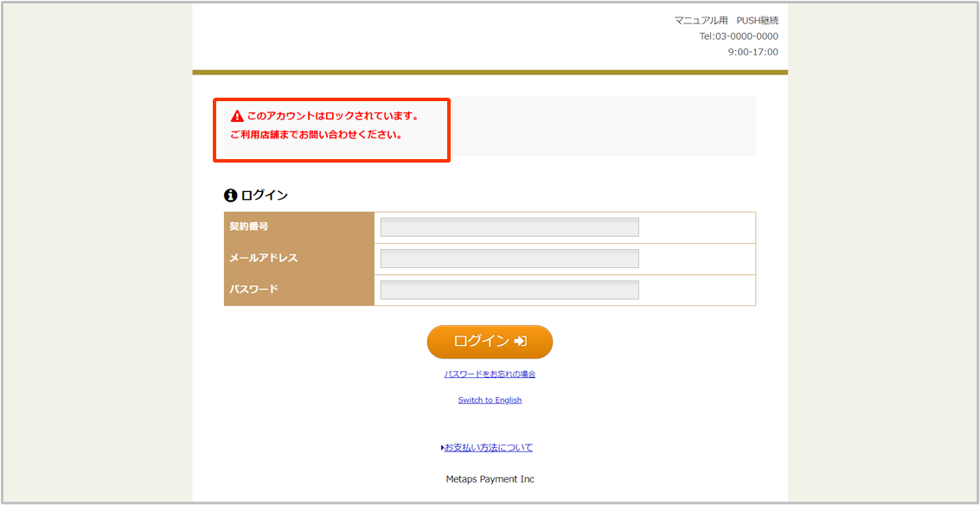
Task: Open the パスワードをお忘れの場合 link
Action: 490,374
